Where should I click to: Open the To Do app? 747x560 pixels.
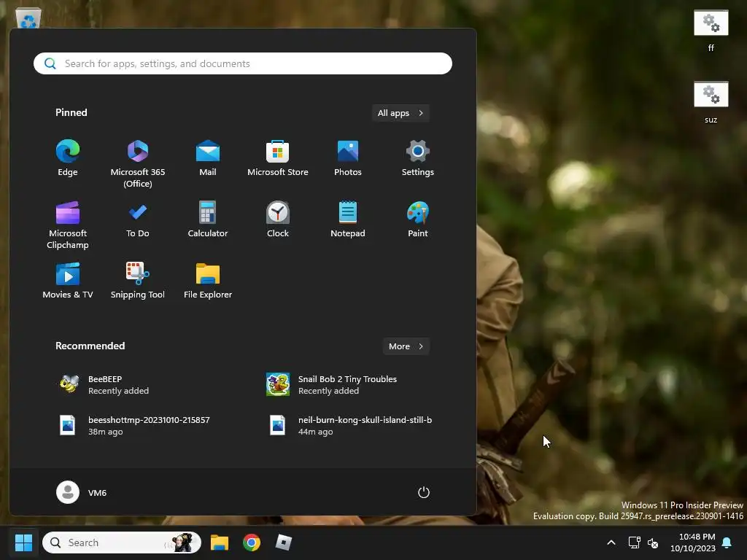(138, 219)
